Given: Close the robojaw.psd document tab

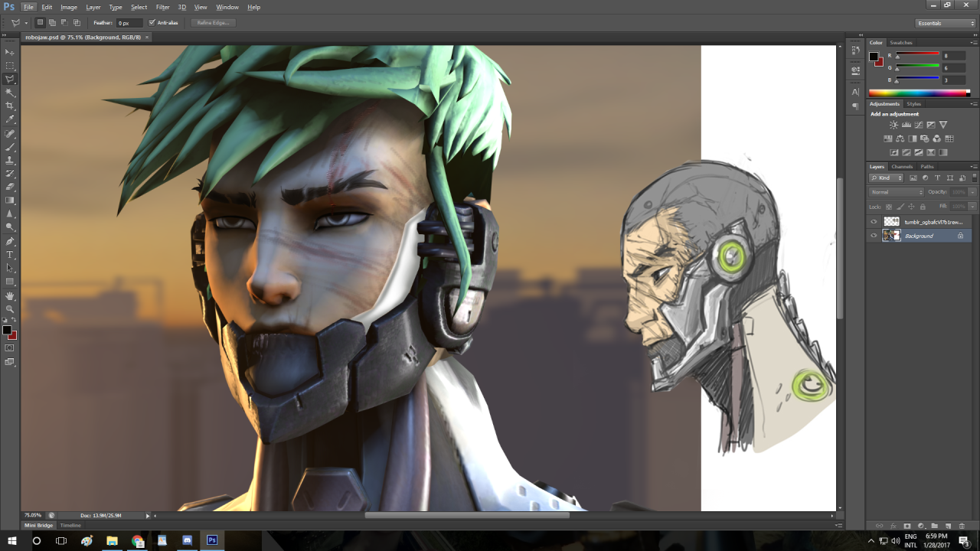Looking at the screenshot, I should pyautogui.click(x=147, y=37).
